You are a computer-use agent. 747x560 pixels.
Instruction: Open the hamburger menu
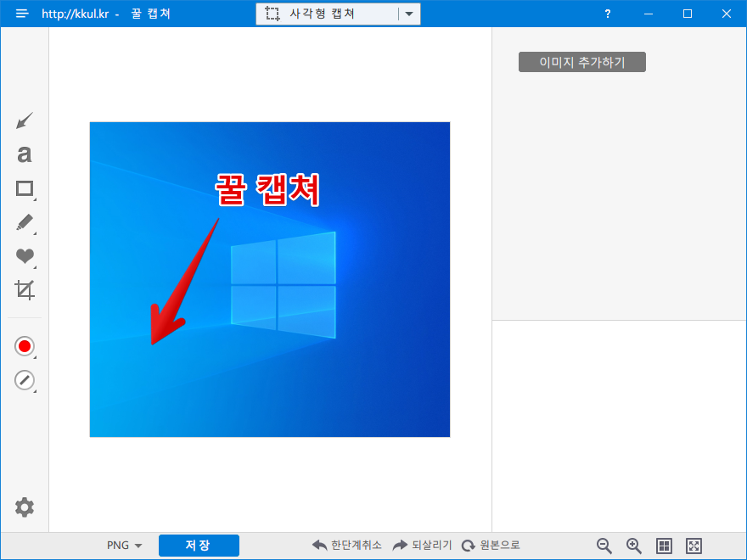tap(22, 14)
